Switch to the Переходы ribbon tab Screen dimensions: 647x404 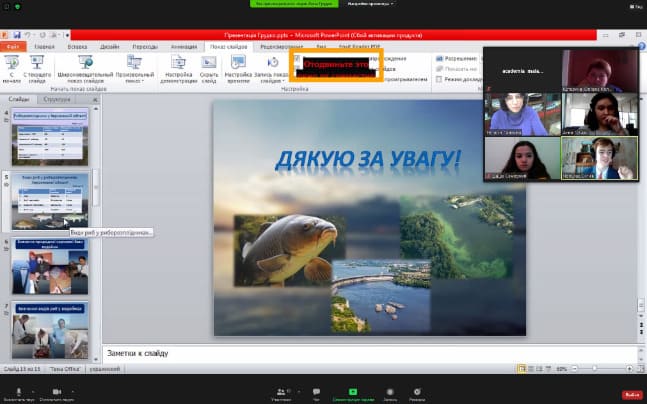point(145,47)
